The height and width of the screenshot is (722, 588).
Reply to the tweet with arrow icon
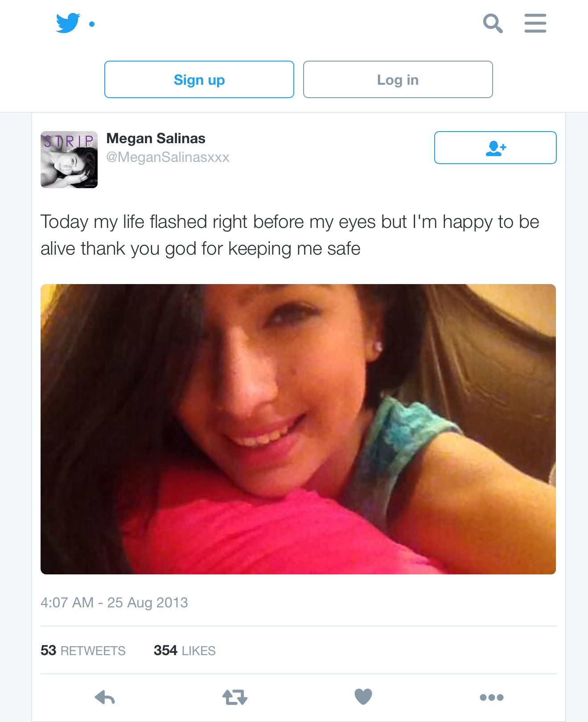point(105,697)
